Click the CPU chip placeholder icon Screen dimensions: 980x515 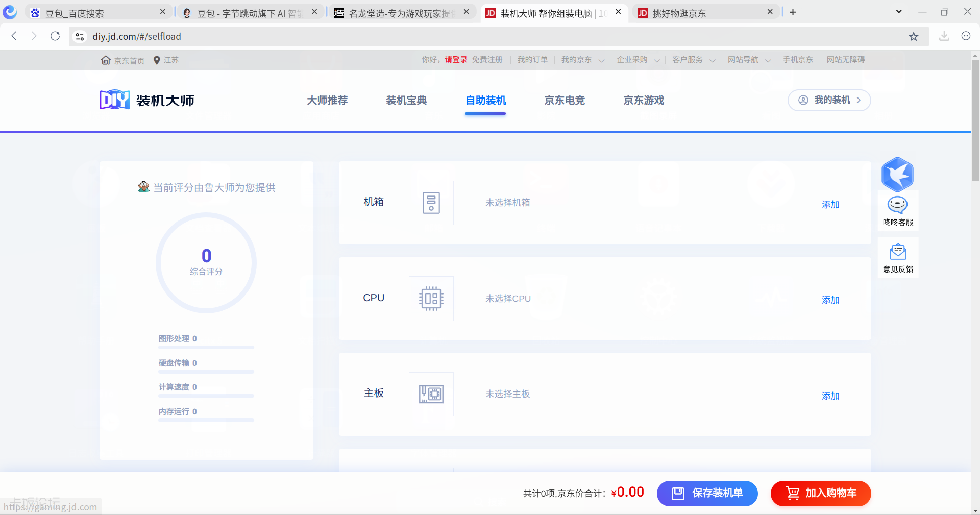click(x=431, y=299)
